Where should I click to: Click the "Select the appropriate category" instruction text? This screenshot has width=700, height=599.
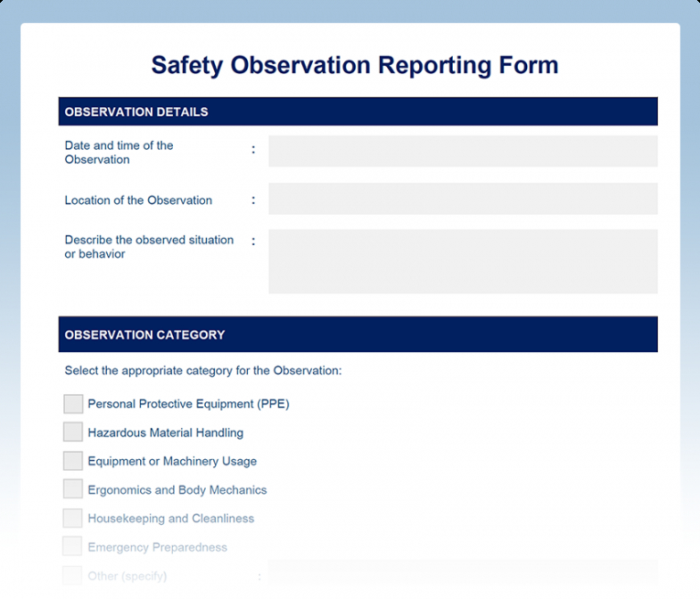click(x=202, y=371)
